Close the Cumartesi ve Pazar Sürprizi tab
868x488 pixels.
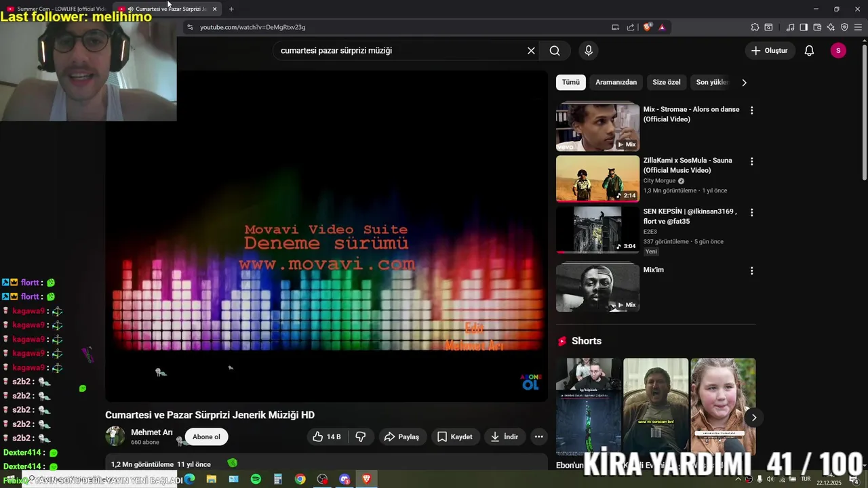[x=214, y=9]
